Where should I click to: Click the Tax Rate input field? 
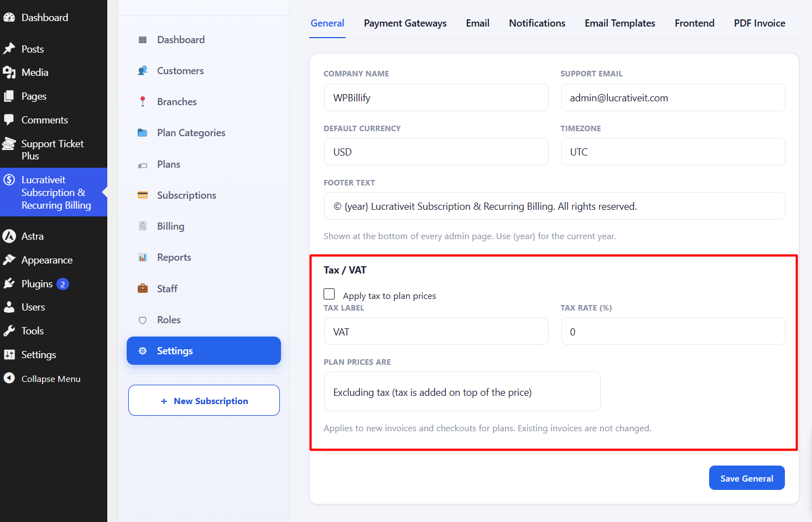[x=673, y=331]
